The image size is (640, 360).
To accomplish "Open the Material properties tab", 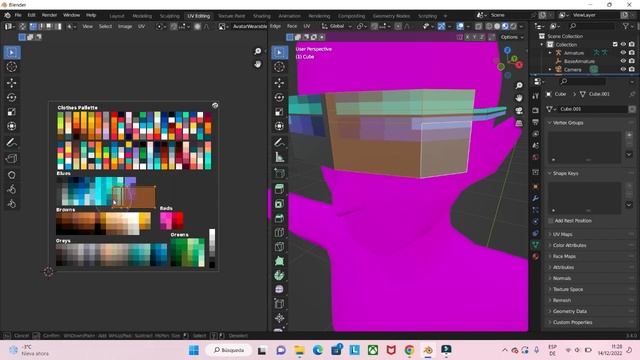I will click(536, 256).
